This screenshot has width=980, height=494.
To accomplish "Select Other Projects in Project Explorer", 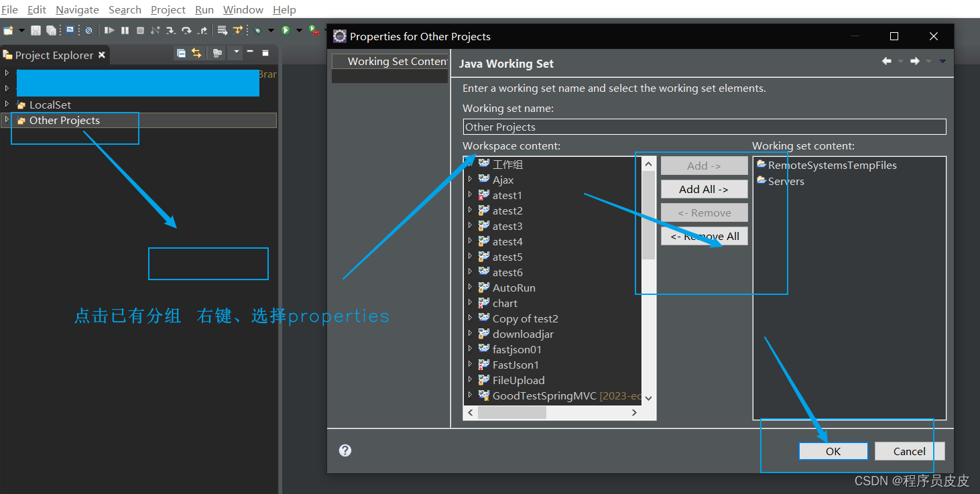I will (x=64, y=121).
